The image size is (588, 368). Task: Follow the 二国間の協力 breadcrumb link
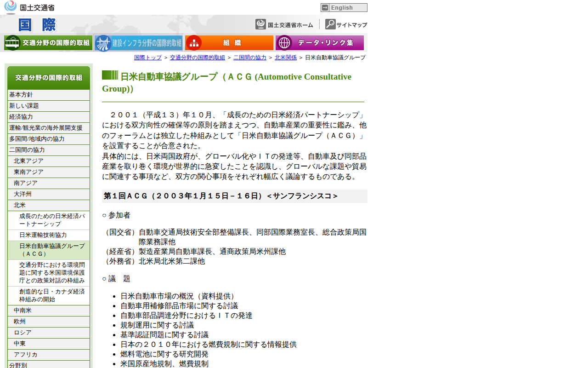[250, 57]
